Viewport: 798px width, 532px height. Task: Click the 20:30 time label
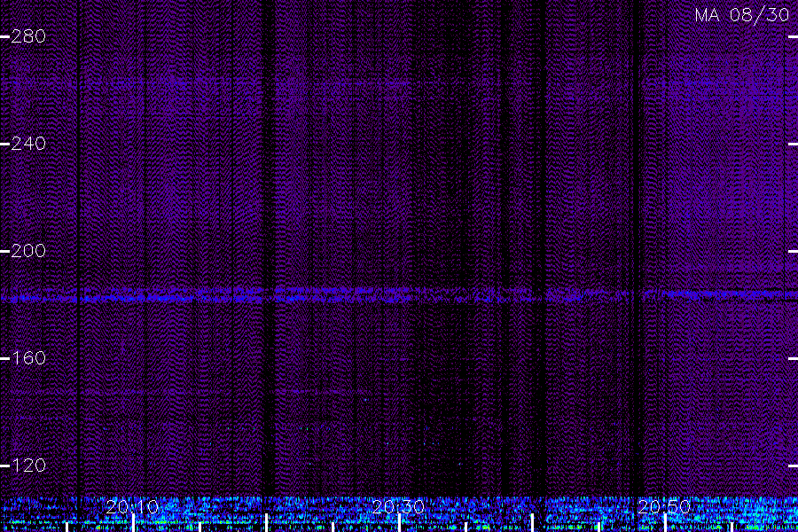coord(398,507)
